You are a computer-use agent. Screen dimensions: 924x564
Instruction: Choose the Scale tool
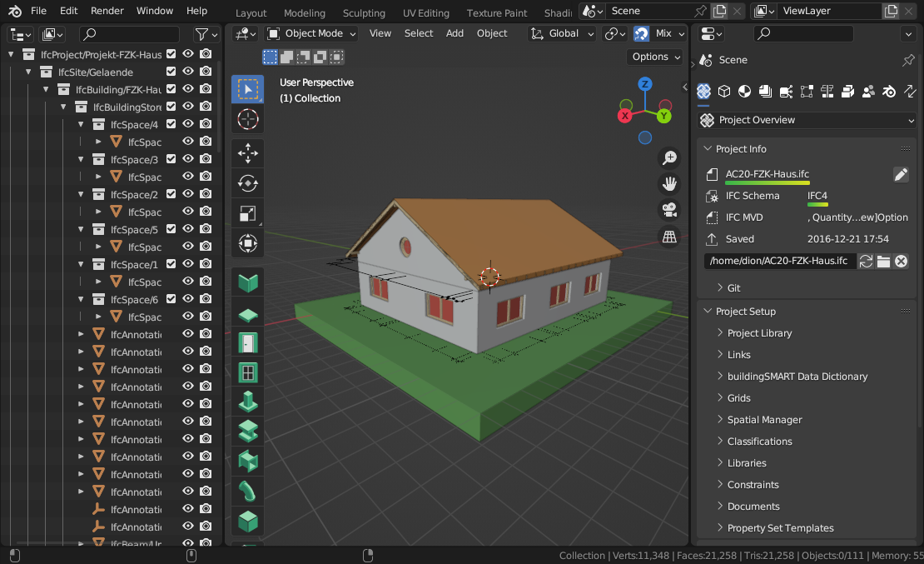coord(248,213)
